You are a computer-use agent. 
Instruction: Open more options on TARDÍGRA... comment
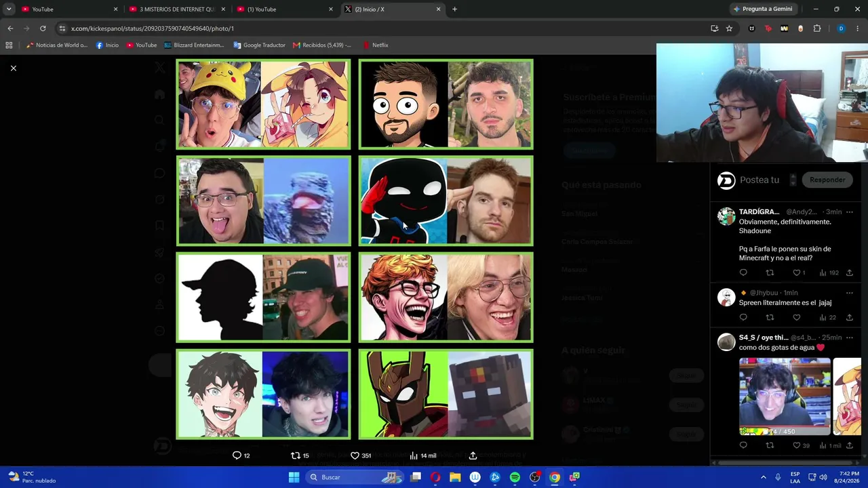[850, 212]
